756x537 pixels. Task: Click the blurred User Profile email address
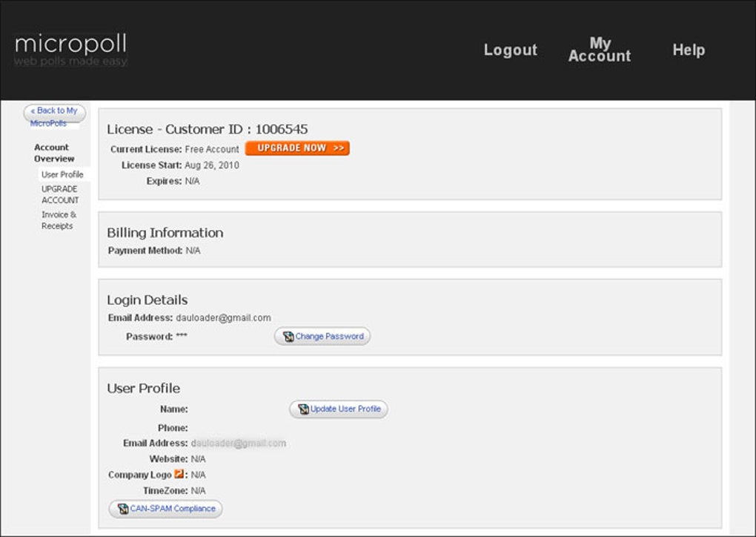[238, 443]
